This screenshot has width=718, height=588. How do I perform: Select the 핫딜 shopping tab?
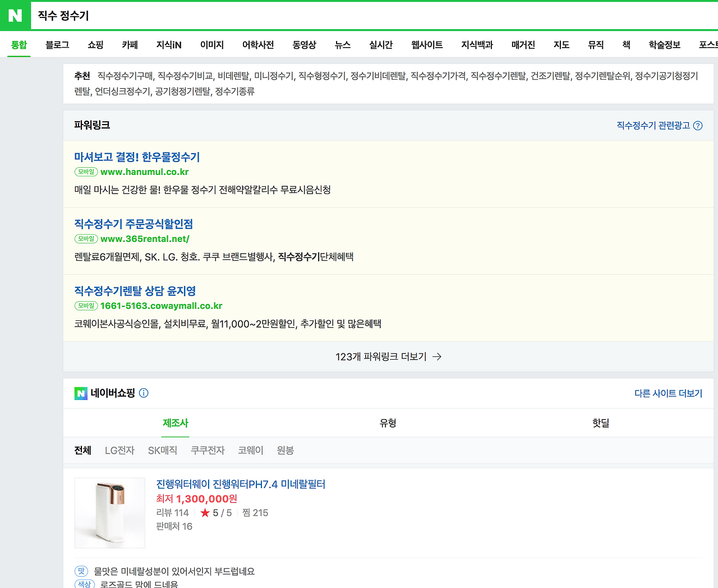point(601,423)
